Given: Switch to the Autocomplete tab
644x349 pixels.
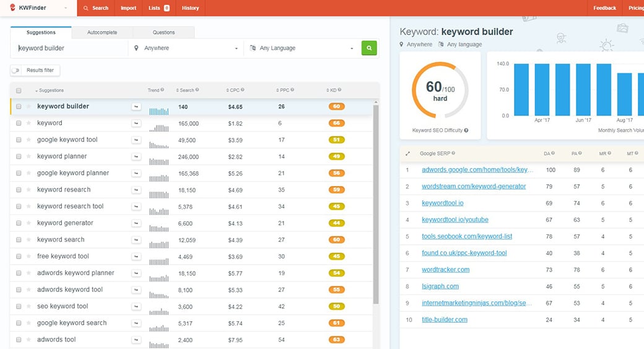Looking at the screenshot, I should [x=102, y=32].
